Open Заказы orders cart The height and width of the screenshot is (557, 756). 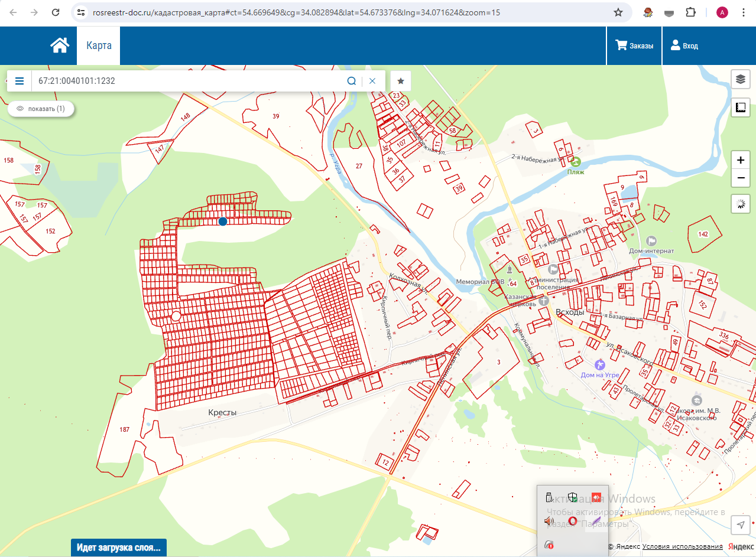[634, 45]
